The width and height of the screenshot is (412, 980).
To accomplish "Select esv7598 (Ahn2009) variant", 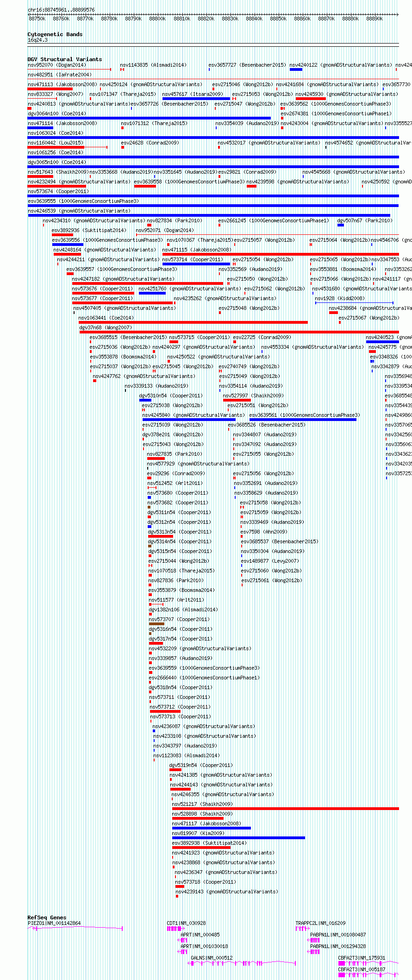I will 264,532.
